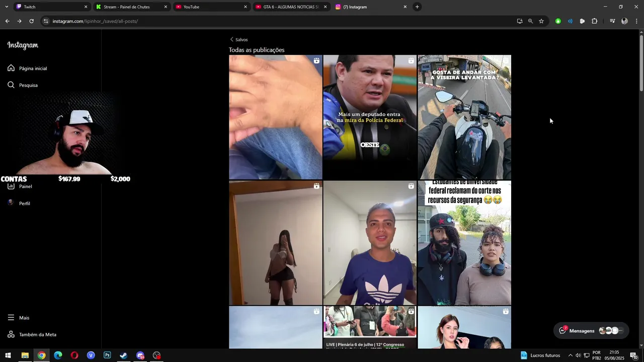
Task: Open the Mais hamburger menu icon
Action: [11, 318]
